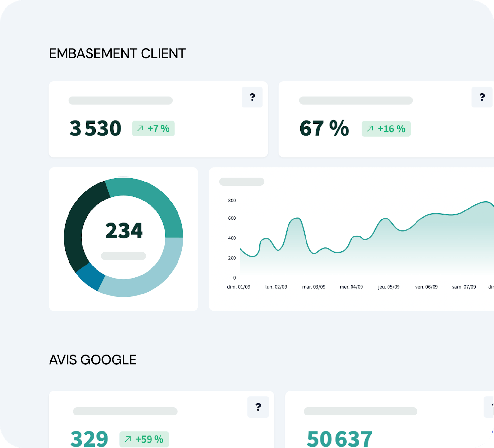Screen dimensions: 494x448
Task: Click the 800 y-axis label
Action: [232, 201]
